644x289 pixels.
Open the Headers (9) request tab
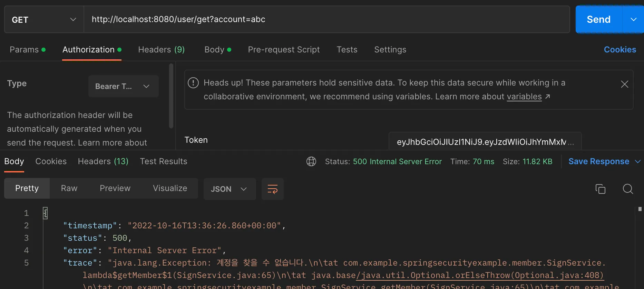(x=161, y=50)
